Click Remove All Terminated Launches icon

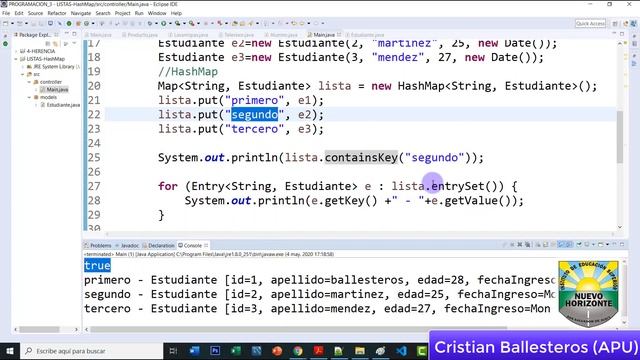[x=528, y=244]
